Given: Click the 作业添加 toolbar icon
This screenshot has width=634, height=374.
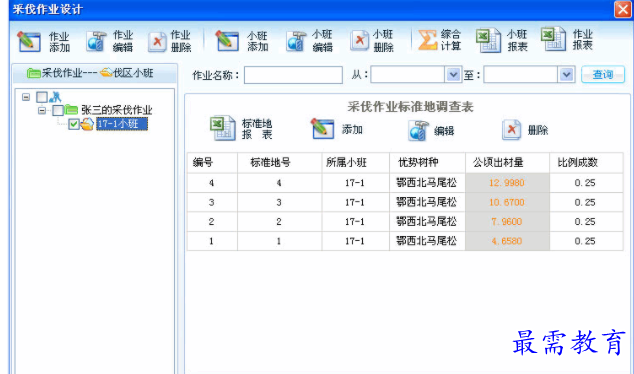Looking at the screenshot, I should tap(29, 41).
